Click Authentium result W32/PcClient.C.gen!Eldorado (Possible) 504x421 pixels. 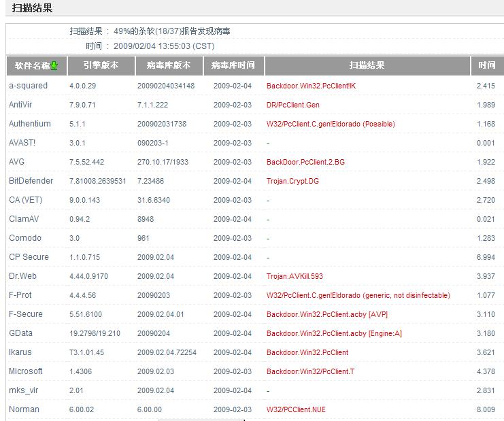pyautogui.click(x=331, y=124)
